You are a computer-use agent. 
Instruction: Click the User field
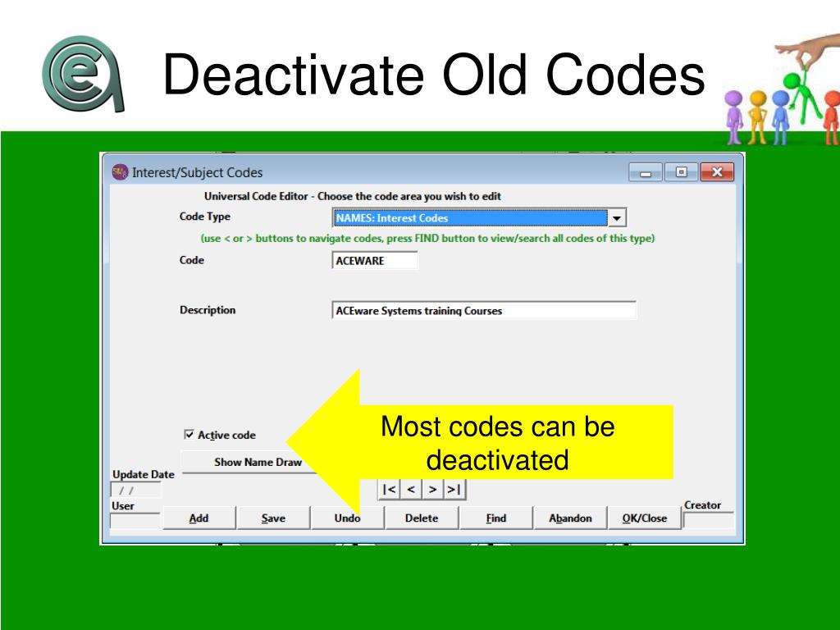(135, 521)
